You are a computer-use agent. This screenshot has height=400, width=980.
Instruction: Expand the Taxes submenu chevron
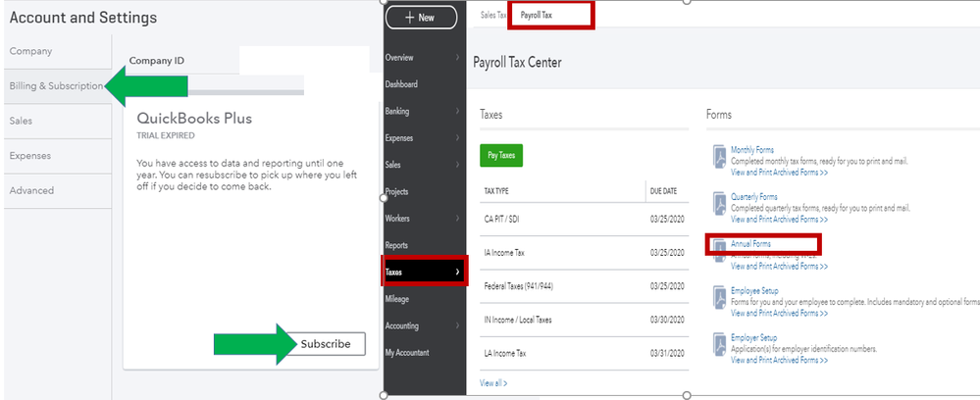(x=457, y=272)
